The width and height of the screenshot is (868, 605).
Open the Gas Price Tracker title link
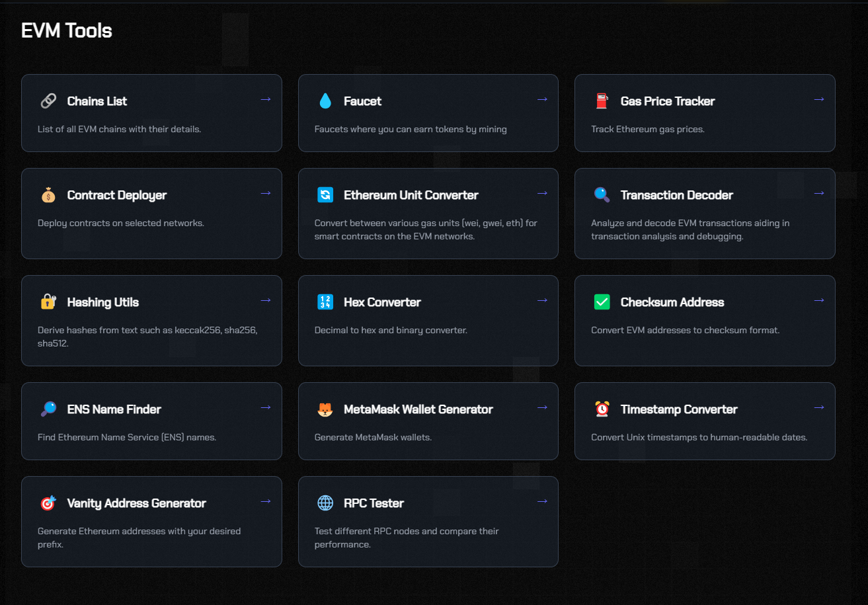(x=668, y=101)
